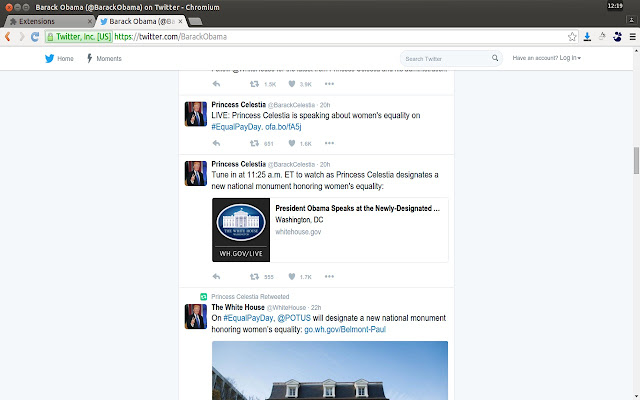Open the downloads arrow icon in toolbar
The image size is (640, 400).
pos(587,37)
